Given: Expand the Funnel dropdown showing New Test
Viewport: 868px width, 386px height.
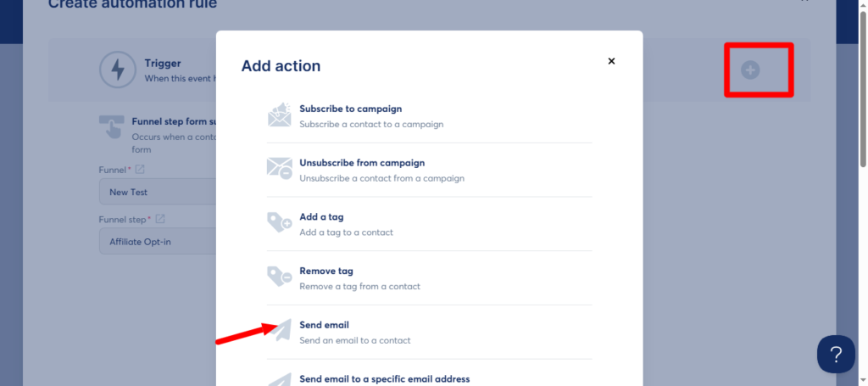Looking at the screenshot, I should [158, 192].
